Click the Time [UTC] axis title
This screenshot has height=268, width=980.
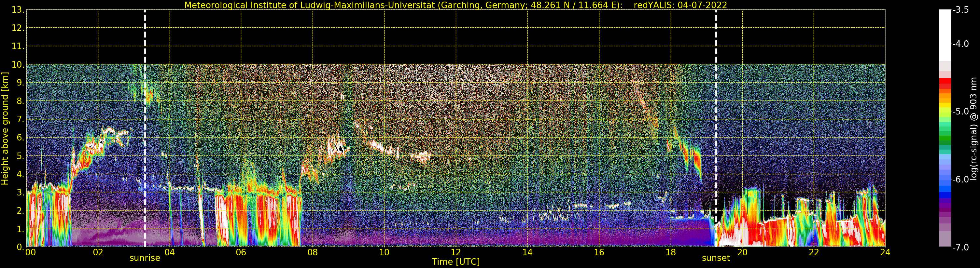455,261
